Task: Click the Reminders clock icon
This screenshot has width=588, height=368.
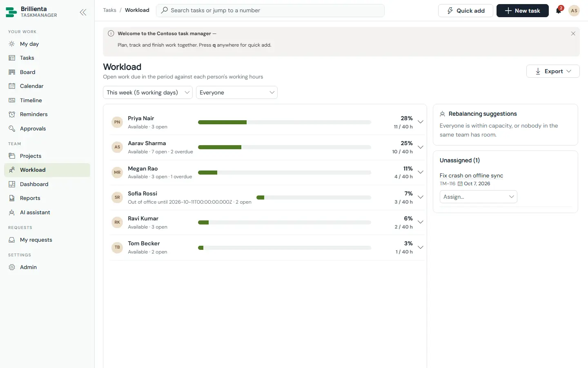Action: point(12,114)
